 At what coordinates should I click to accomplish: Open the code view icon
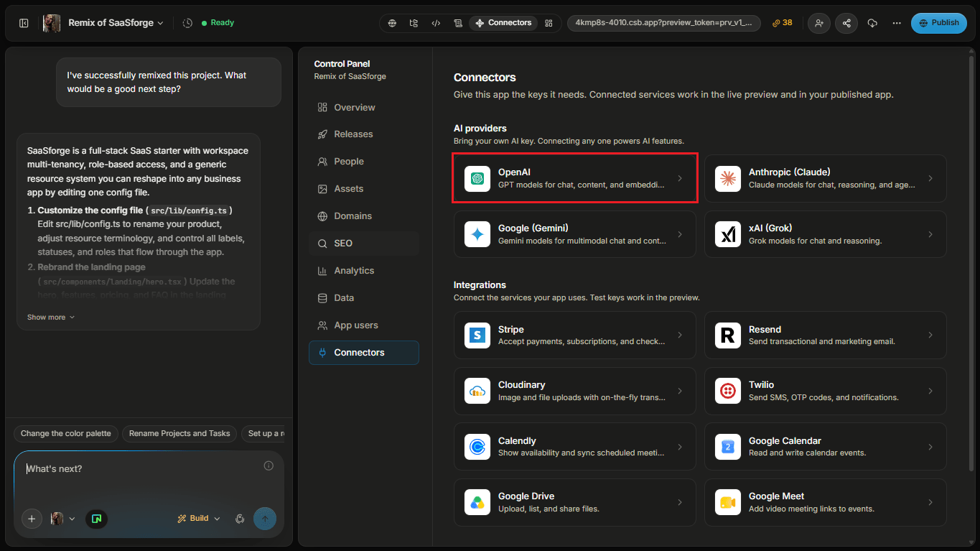click(x=436, y=23)
